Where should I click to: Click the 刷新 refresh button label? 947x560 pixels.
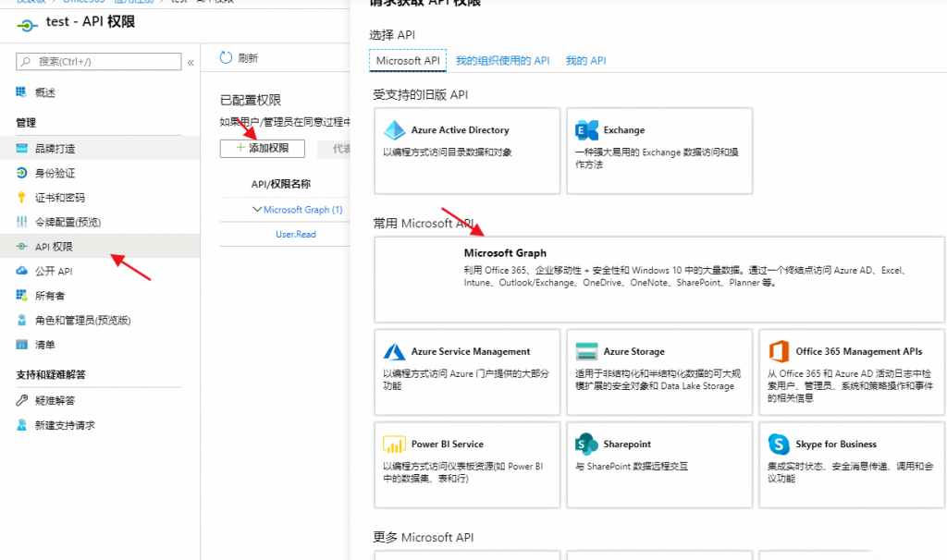pyautogui.click(x=248, y=58)
